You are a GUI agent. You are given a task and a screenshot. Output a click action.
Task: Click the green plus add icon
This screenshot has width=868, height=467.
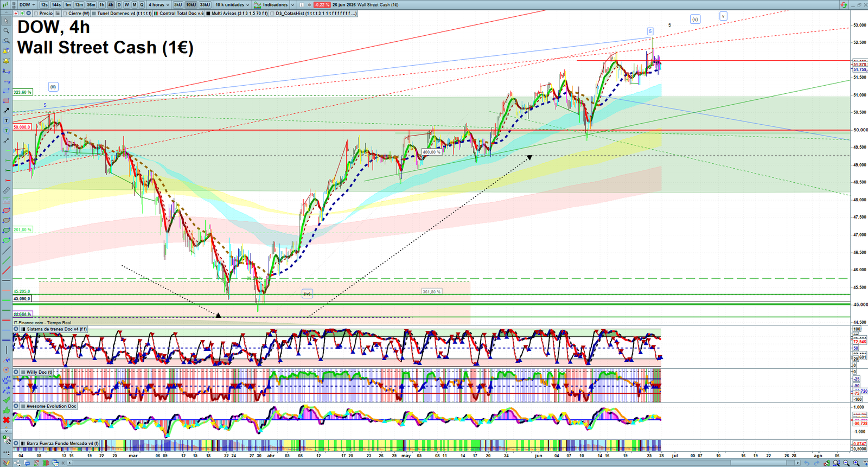(22, 13)
